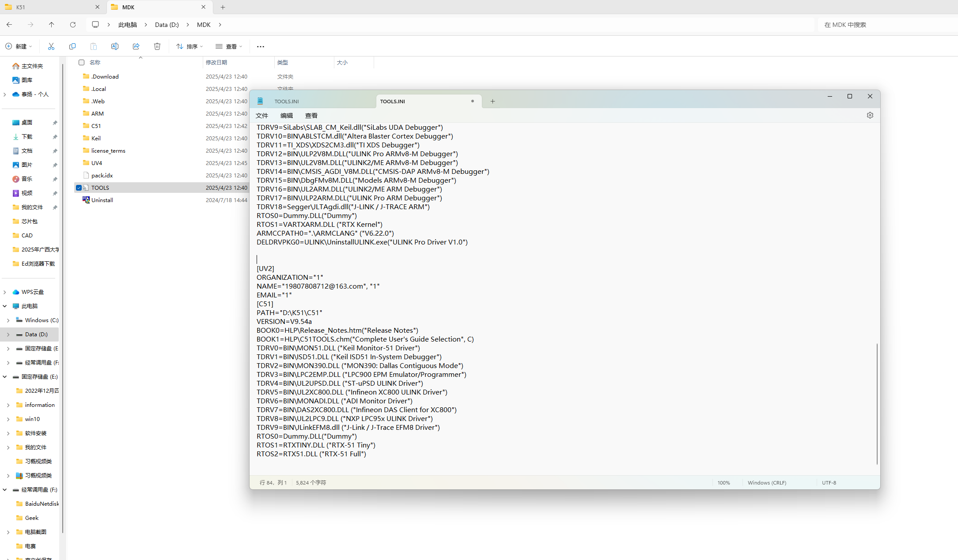
Task: Open the 查看 view dropdown in Explorer
Action: tap(229, 46)
